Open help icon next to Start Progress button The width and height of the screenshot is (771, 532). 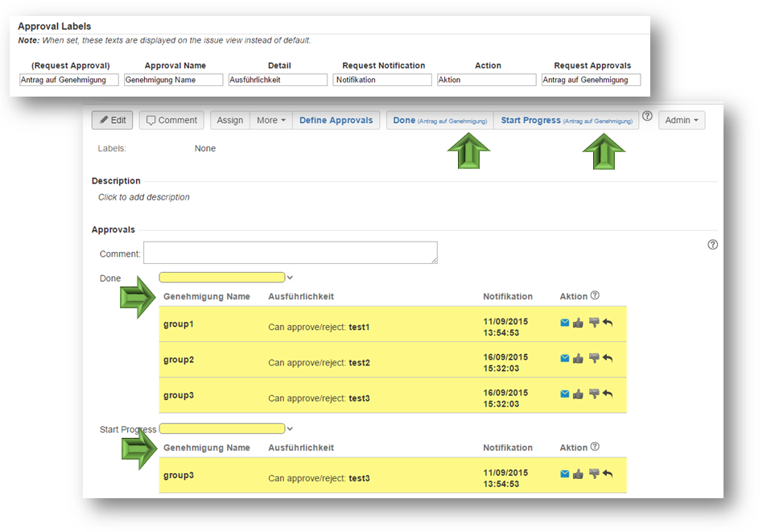[648, 116]
